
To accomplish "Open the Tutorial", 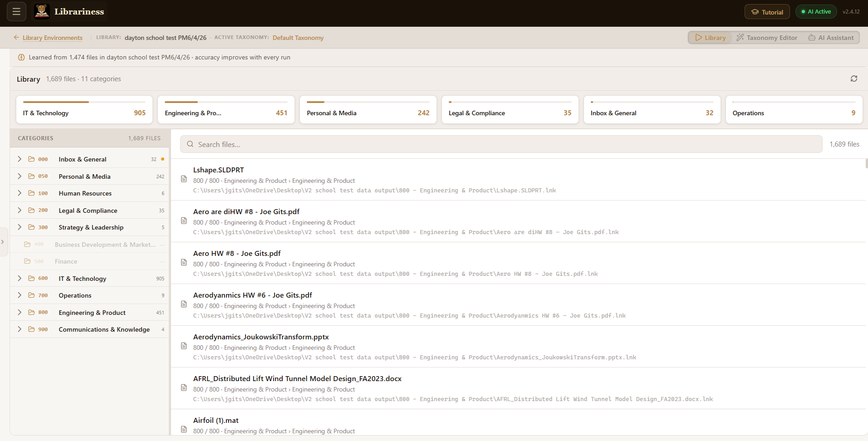I will click(x=767, y=12).
